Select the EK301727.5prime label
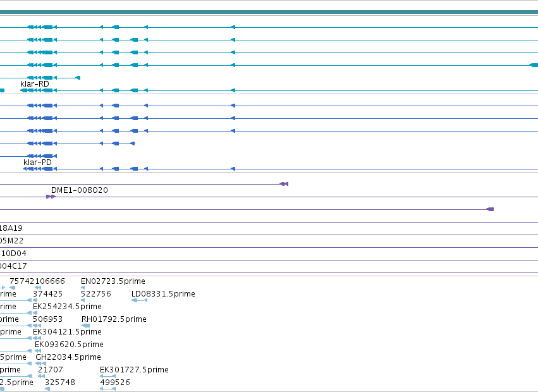 click(x=134, y=370)
